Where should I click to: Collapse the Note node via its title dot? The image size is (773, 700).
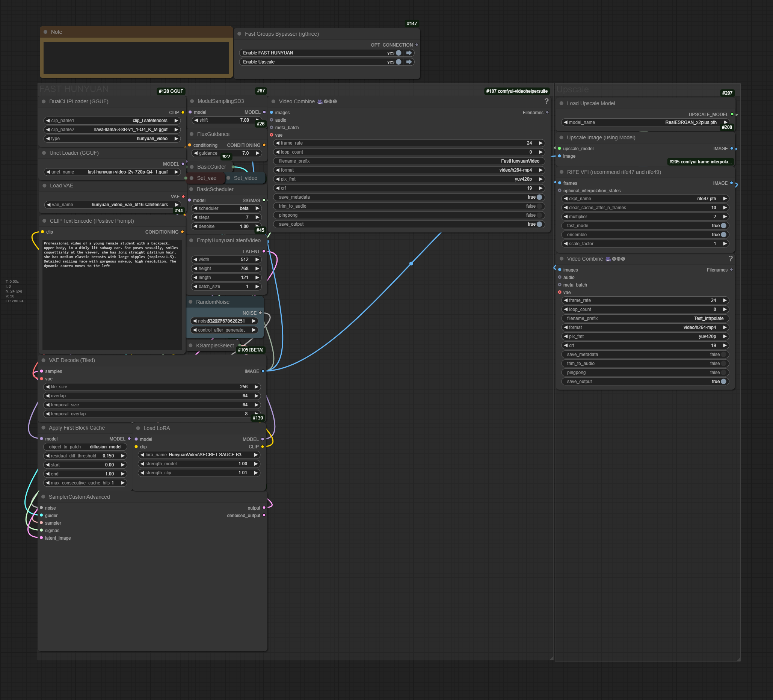tap(45, 32)
